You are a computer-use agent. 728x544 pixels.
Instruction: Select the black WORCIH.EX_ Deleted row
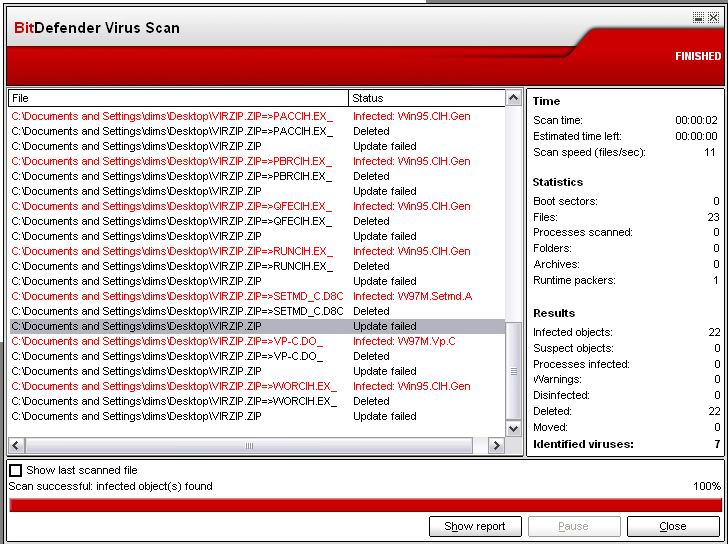(x=257, y=401)
